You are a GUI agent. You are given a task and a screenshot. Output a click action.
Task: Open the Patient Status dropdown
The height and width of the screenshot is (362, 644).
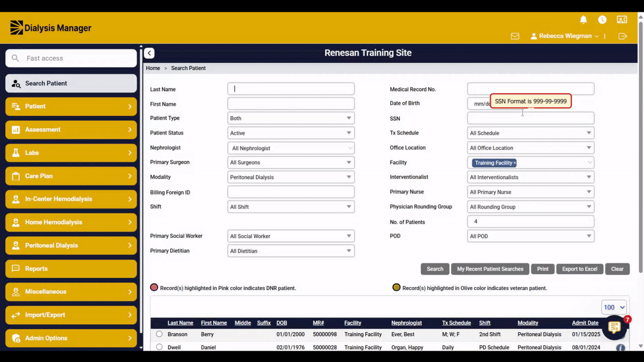click(x=291, y=133)
